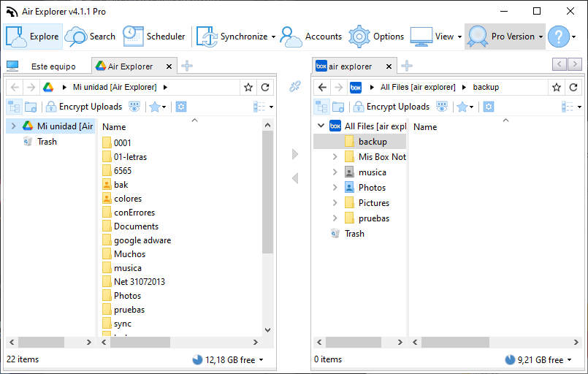Toggle folder tree in right pane
Image resolution: width=588 pixels, height=374 pixels.
click(321, 107)
